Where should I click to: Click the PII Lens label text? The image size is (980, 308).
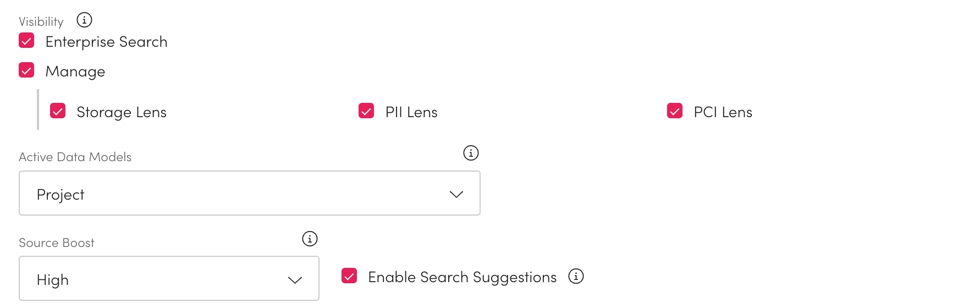[411, 112]
